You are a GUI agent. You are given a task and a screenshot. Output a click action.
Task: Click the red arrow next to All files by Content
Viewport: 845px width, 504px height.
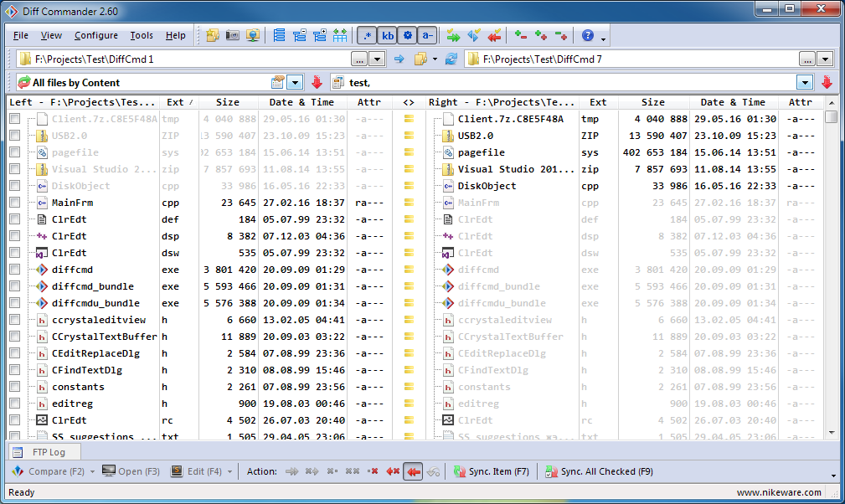tap(317, 83)
